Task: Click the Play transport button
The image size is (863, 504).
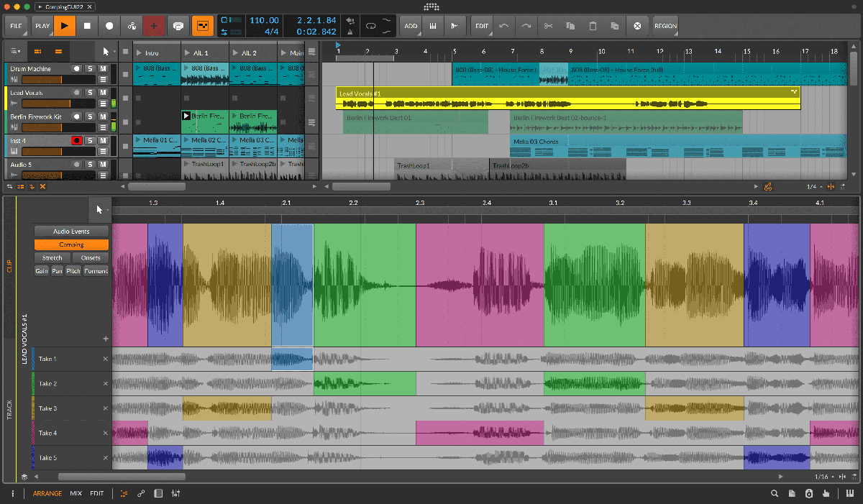Action: pos(65,26)
